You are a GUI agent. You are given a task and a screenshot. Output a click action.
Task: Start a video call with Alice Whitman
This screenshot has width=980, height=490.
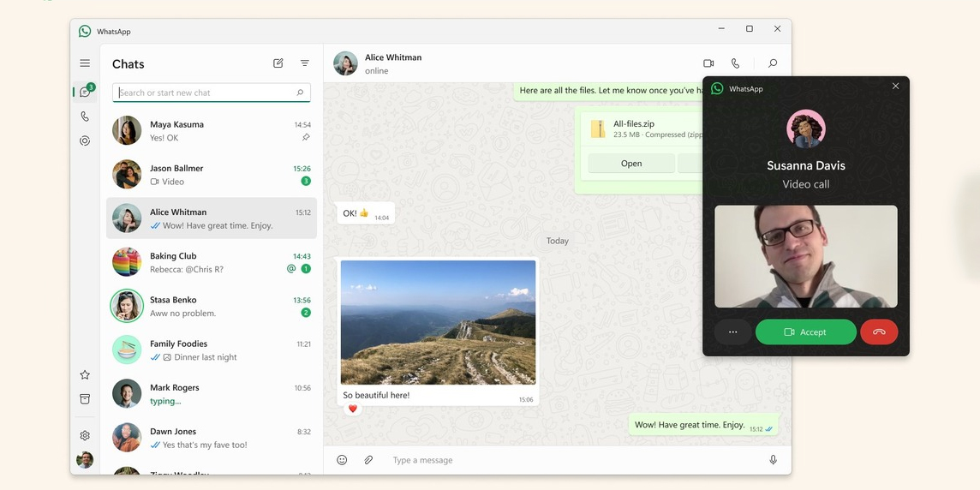click(x=708, y=63)
